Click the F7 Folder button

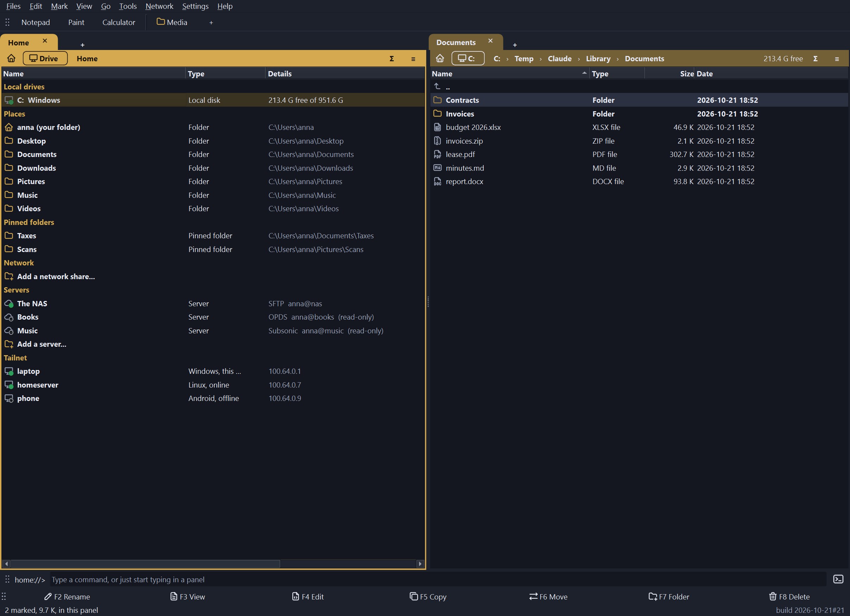pyautogui.click(x=669, y=597)
